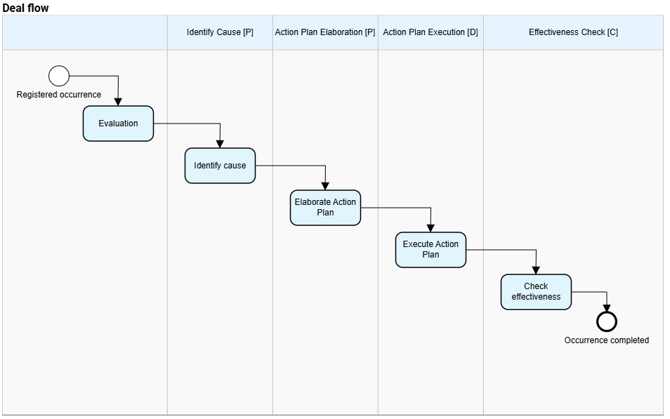Click the bold end event circle
670x419 pixels.
click(x=606, y=321)
